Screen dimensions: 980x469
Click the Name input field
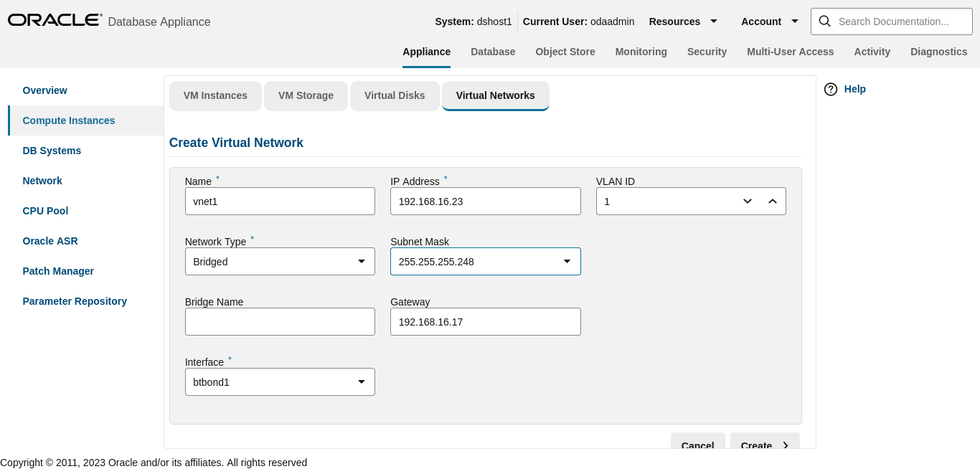(280, 201)
